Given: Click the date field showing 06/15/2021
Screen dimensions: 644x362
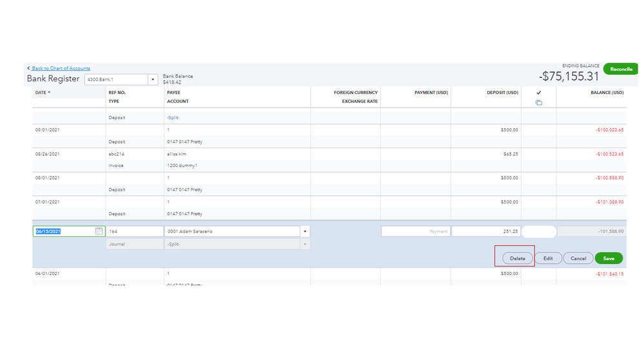Looking at the screenshot, I should pos(63,231).
